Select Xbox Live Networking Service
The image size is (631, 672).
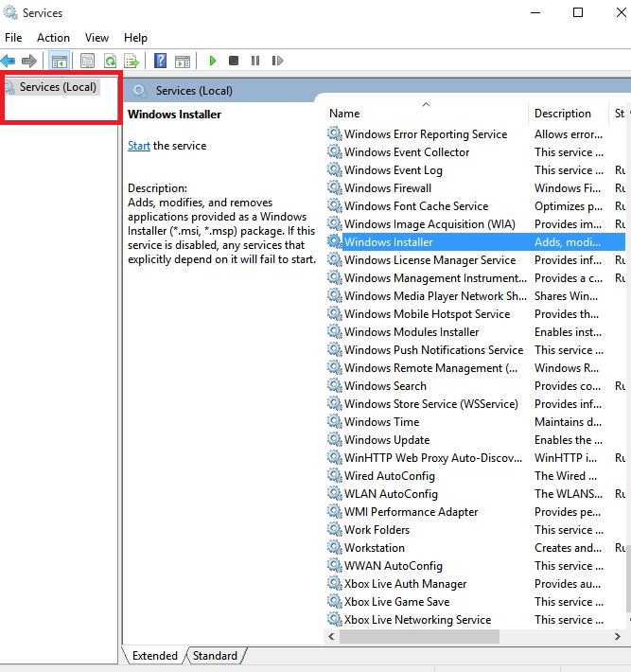click(x=476, y=620)
